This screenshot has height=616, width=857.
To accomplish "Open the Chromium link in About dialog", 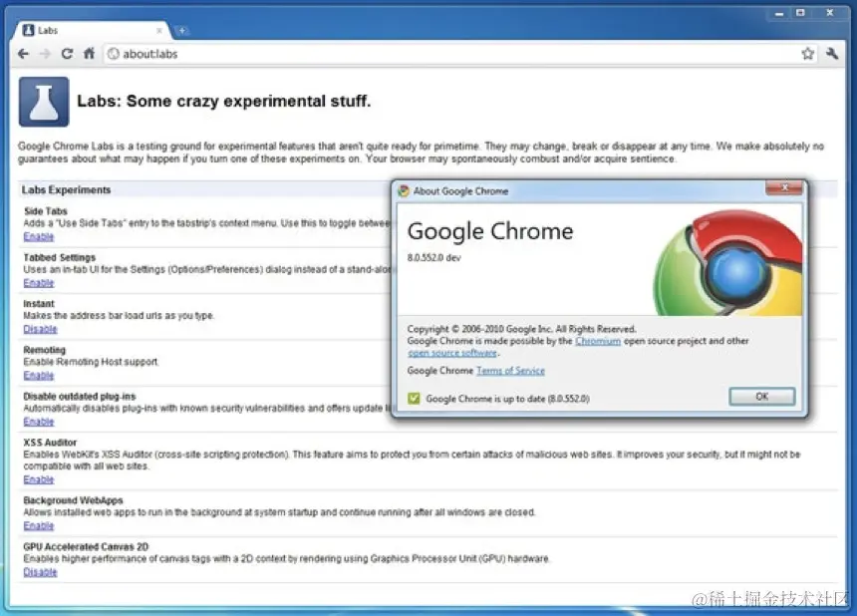I will (x=597, y=341).
